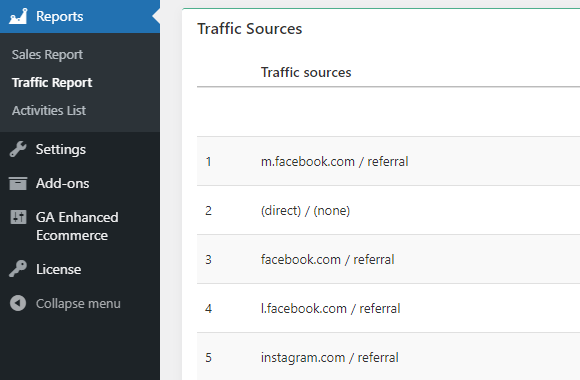
Task: Open the Add-ons menu item
Action: point(63,183)
